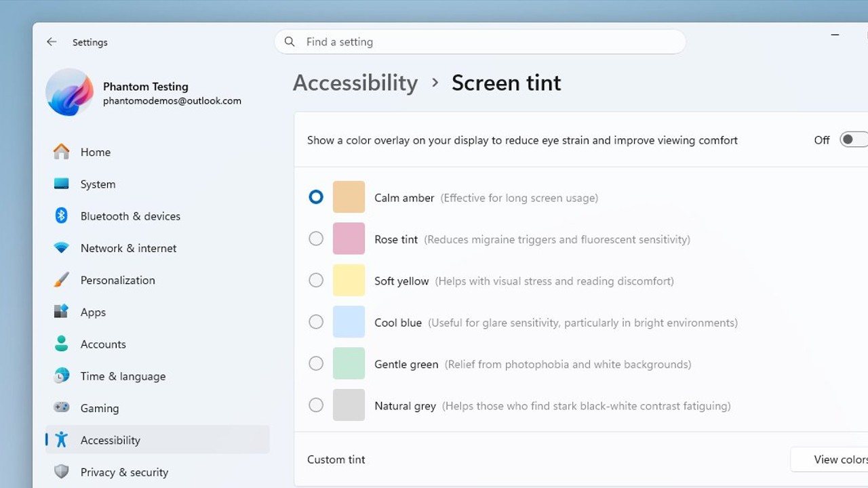Screen dimensions: 868x488
Task: Open Gaming settings
Action: point(157,407)
